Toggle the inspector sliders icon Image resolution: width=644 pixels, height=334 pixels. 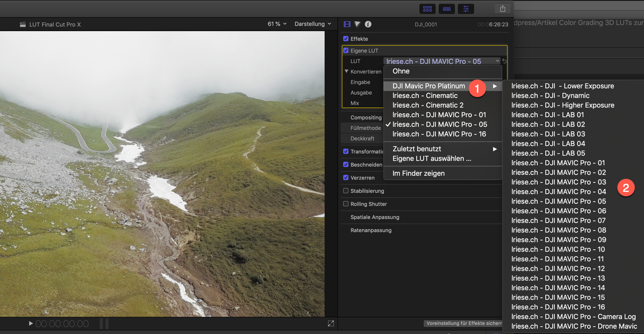coord(466,9)
